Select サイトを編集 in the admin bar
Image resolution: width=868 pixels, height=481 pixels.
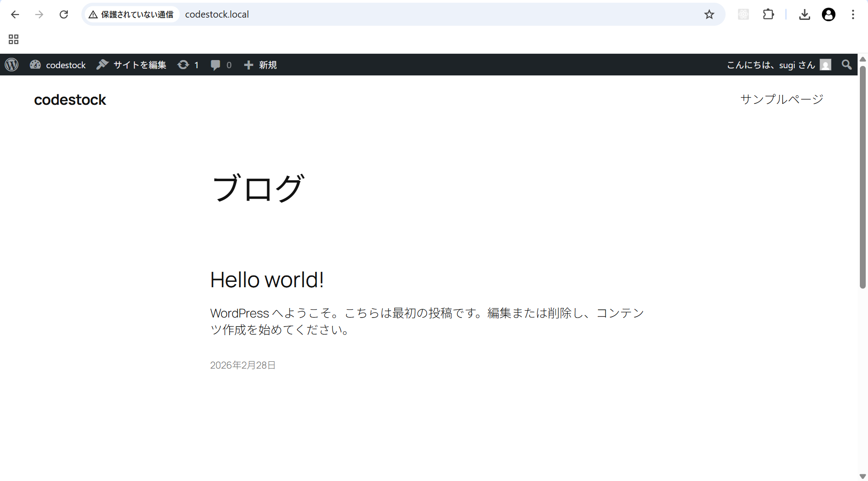click(x=139, y=65)
